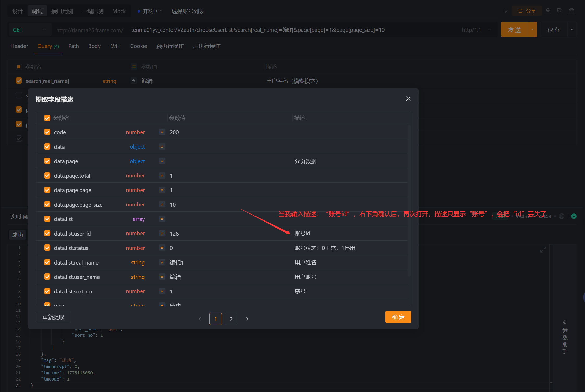Click the 确定 confirm button
Image resolution: width=585 pixels, height=392 pixels.
pos(398,317)
